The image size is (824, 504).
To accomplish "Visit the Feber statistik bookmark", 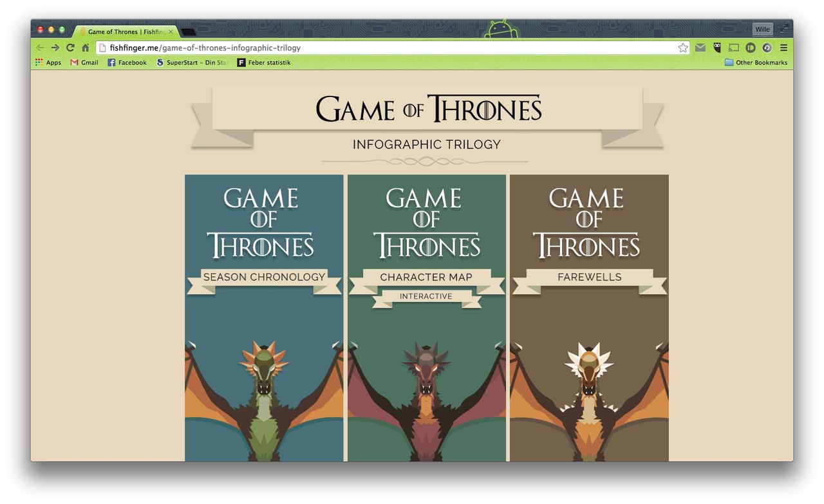I will click(x=265, y=62).
